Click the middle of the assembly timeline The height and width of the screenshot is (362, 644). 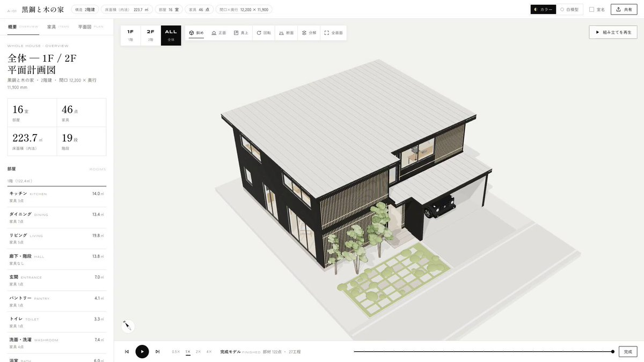point(483,352)
